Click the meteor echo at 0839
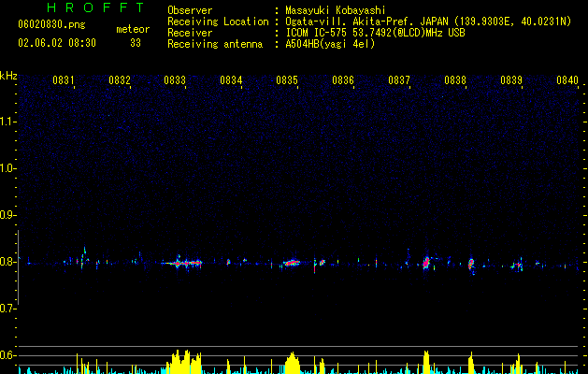 (x=518, y=265)
